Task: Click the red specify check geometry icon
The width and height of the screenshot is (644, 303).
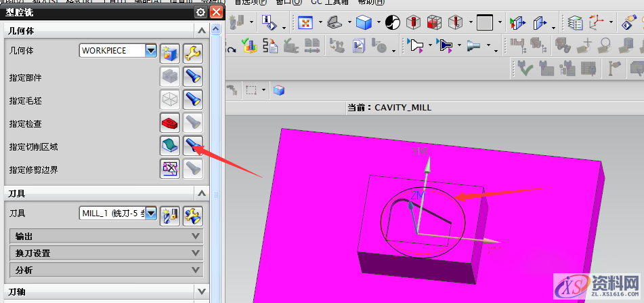Action: click(170, 123)
